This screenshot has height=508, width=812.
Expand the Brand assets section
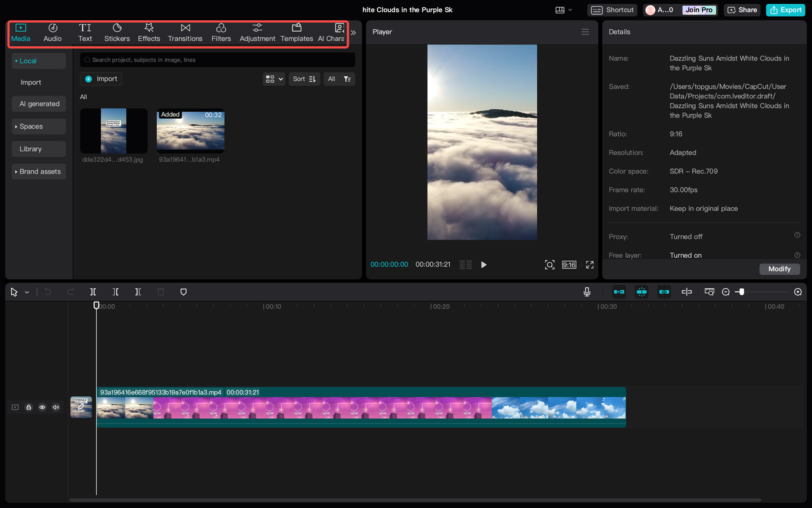point(39,171)
